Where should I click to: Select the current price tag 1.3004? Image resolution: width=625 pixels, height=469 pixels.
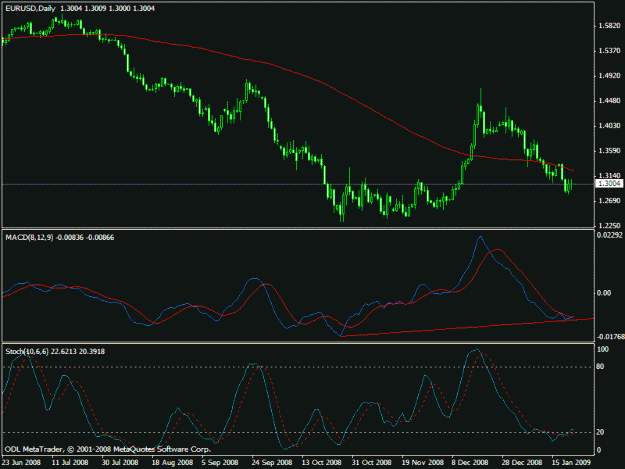tap(609, 183)
